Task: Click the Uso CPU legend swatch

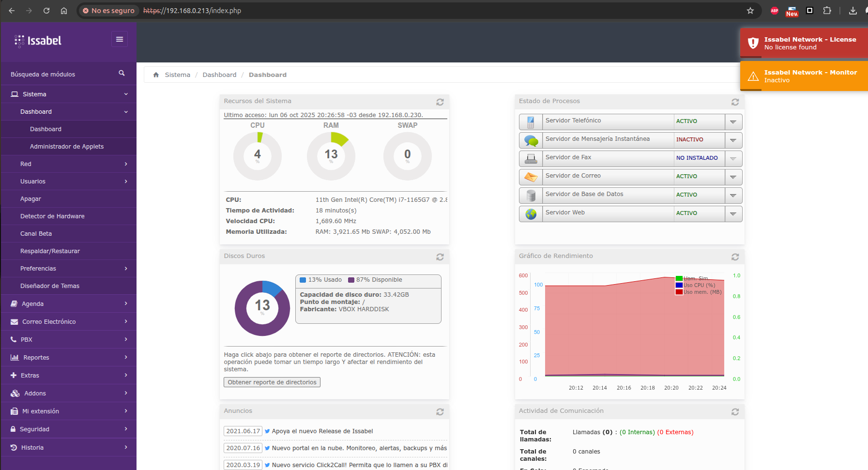Action: click(x=679, y=285)
